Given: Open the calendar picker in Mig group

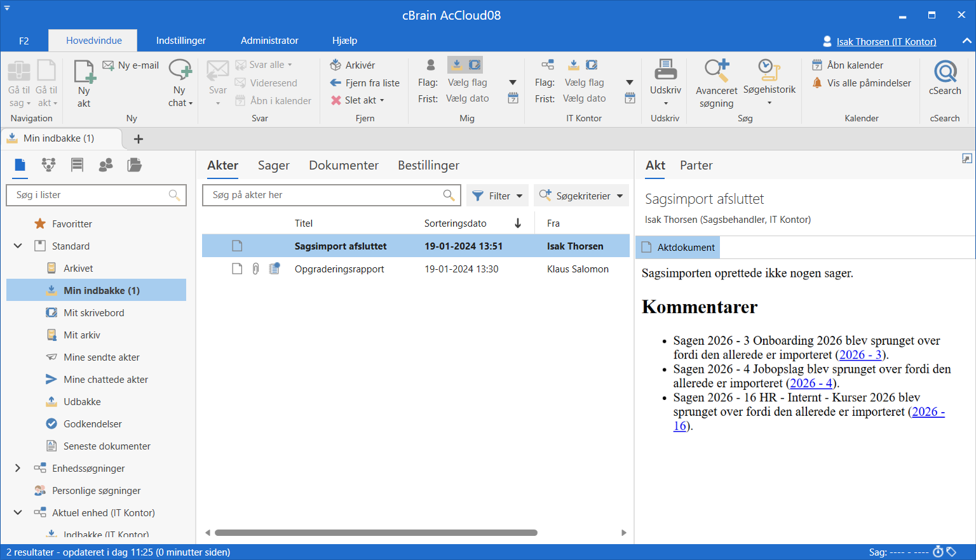Looking at the screenshot, I should coord(513,98).
